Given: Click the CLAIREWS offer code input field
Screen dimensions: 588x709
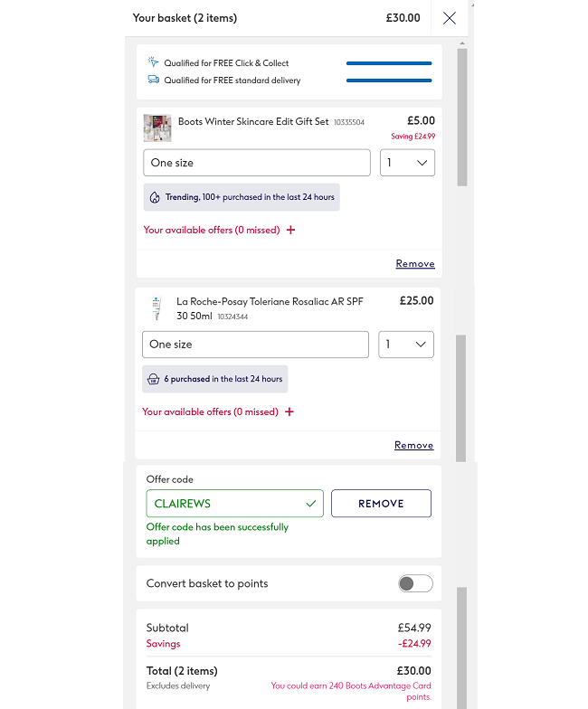Looking at the screenshot, I should coord(226,503).
